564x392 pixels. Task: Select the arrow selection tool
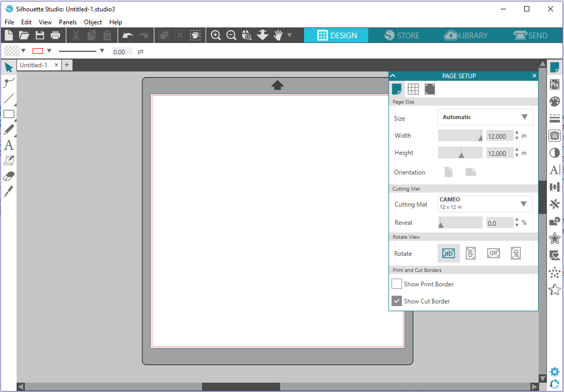(x=8, y=67)
